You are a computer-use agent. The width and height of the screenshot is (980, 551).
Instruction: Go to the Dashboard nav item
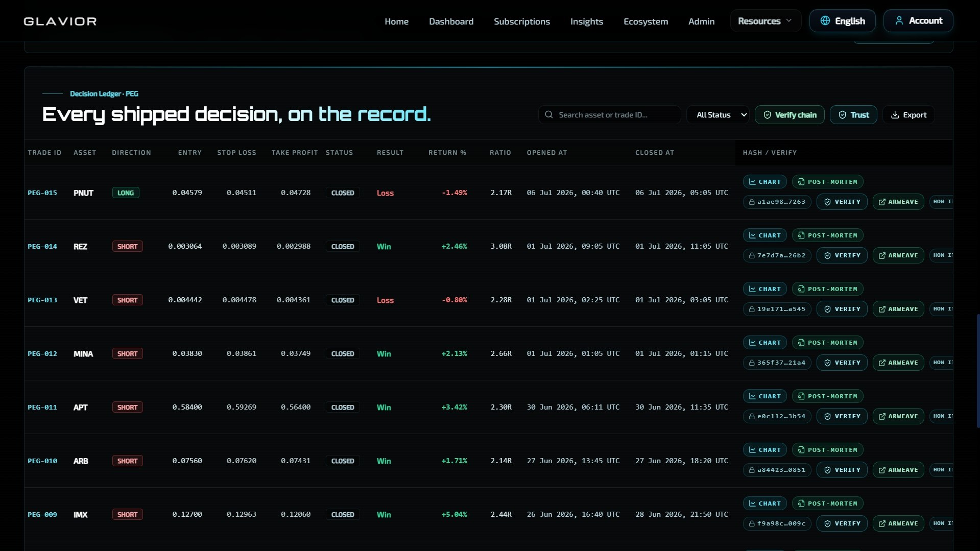point(451,21)
